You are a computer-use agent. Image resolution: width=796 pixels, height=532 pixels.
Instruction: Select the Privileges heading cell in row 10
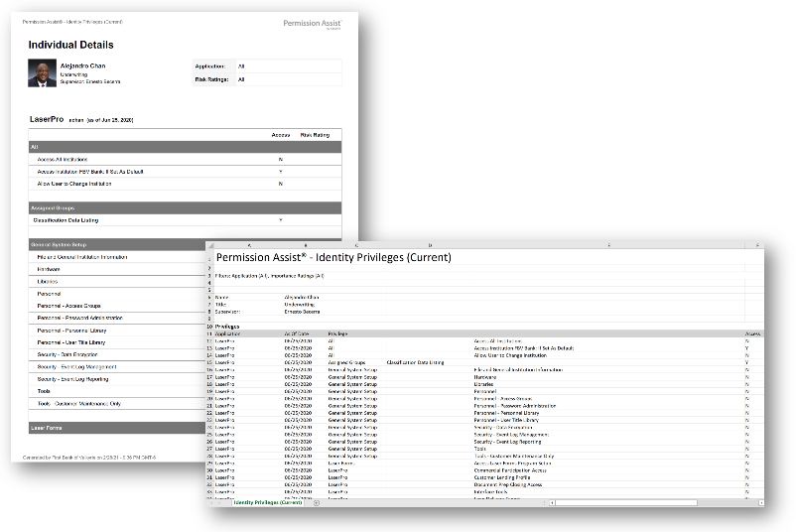click(x=230, y=326)
